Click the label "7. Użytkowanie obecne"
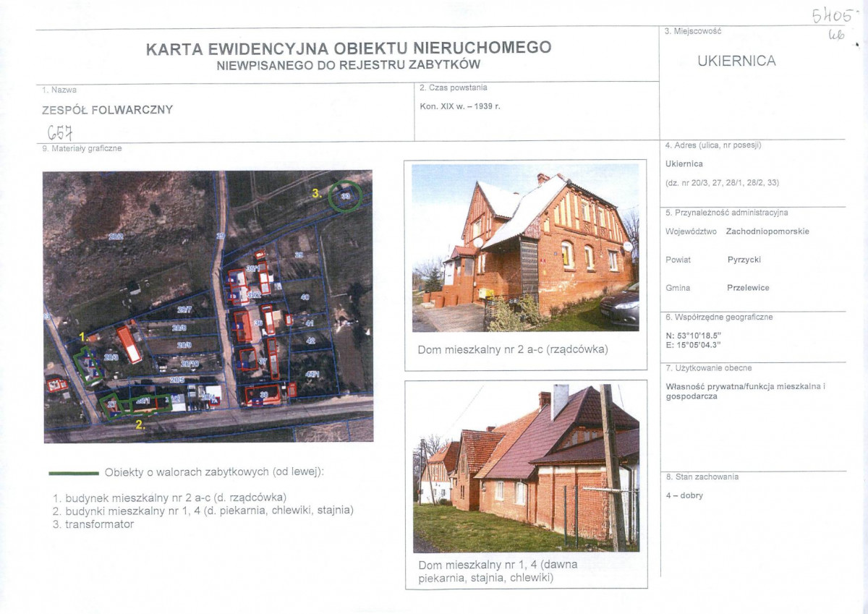868x614 pixels. pos(708,368)
